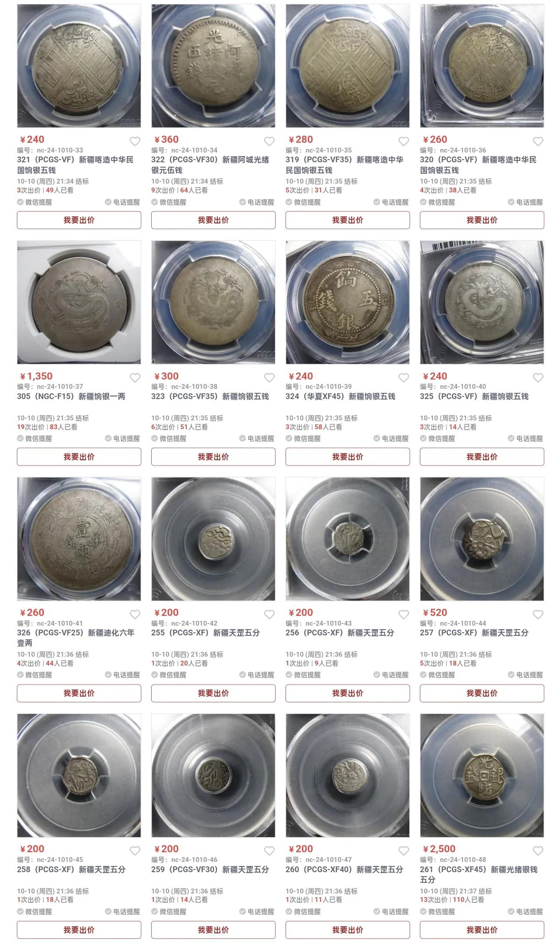Open coin image of lot 326 壹两

(79, 539)
